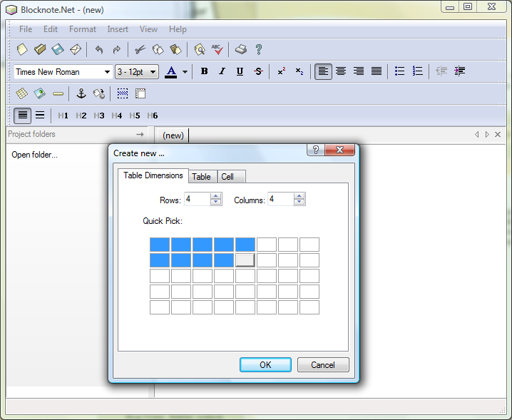Image resolution: width=512 pixels, height=420 pixels.
Task: Insert a horizontal rule
Action: (x=58, y=94)
